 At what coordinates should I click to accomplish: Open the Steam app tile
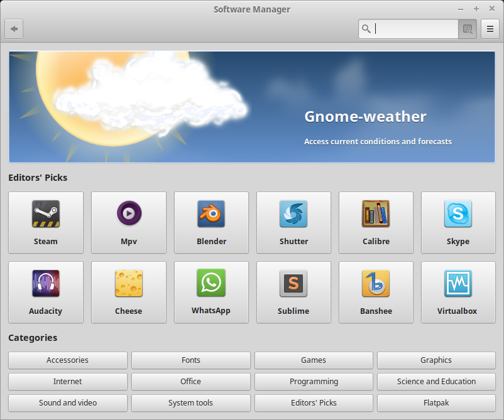click(46, 222)
